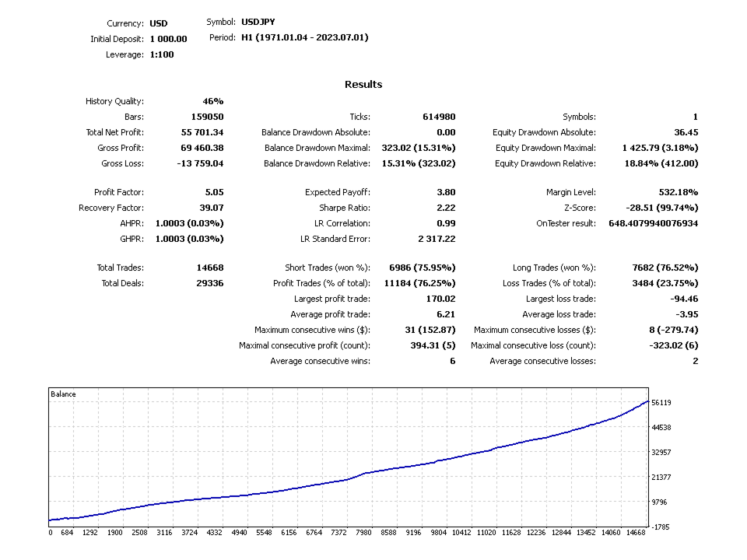The image size is (747, 560).
Task: Select Average profit trade value 6.21
Action: click(446, 315)
